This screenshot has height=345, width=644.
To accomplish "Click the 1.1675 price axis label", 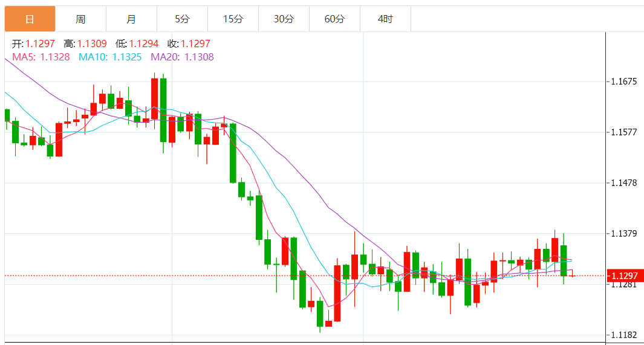I will [x=625, y=81].
